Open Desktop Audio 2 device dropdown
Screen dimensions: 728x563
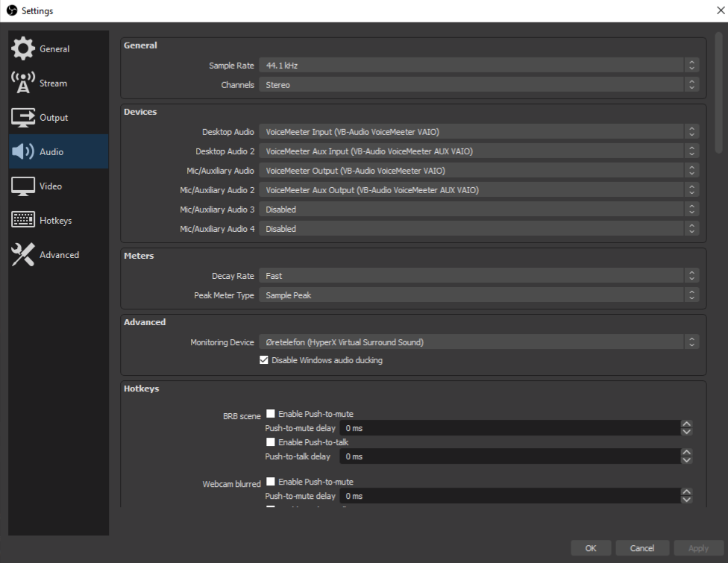479,151
